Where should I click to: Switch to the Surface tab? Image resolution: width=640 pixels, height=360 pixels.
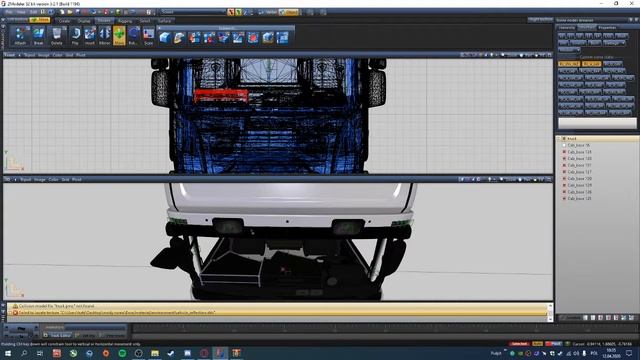click(x=164, y=21)
